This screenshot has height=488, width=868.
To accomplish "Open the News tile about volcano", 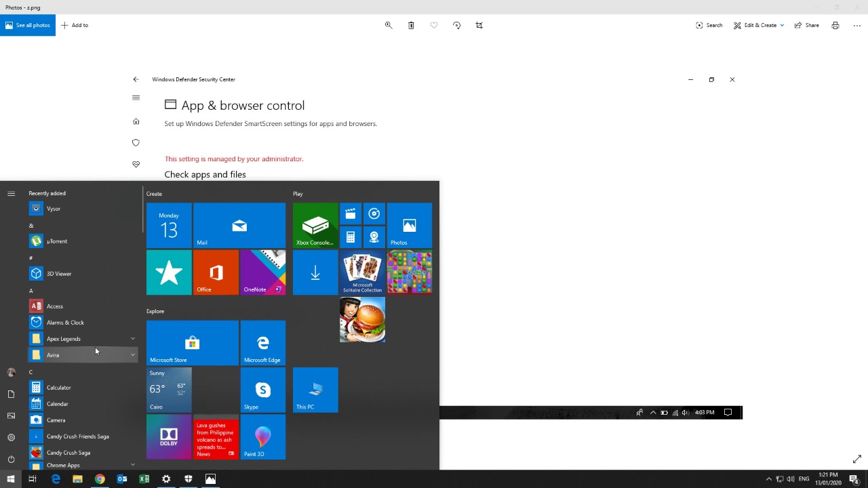I will 216,437.
